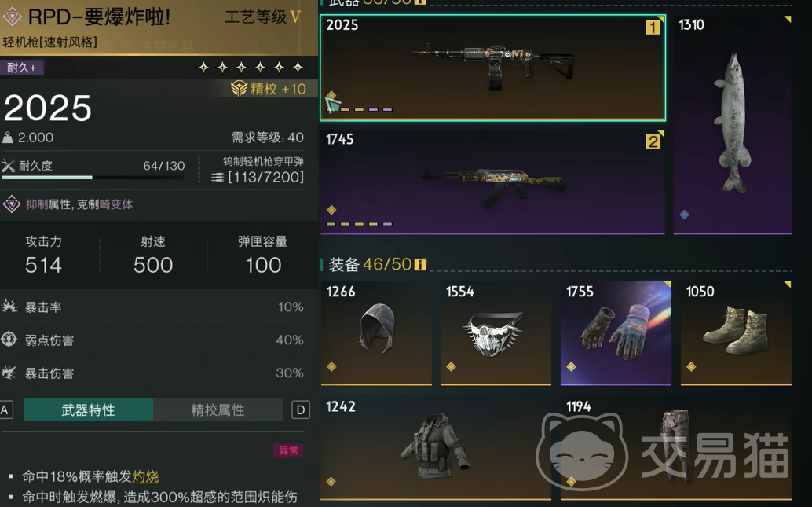Select the RPD light machine gun slot
Viewport: 812px width, 507px height.
point(492,68)
